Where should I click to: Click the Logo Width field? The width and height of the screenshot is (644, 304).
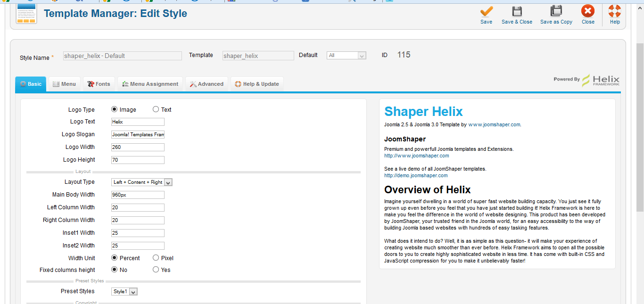tap(138, 147)
